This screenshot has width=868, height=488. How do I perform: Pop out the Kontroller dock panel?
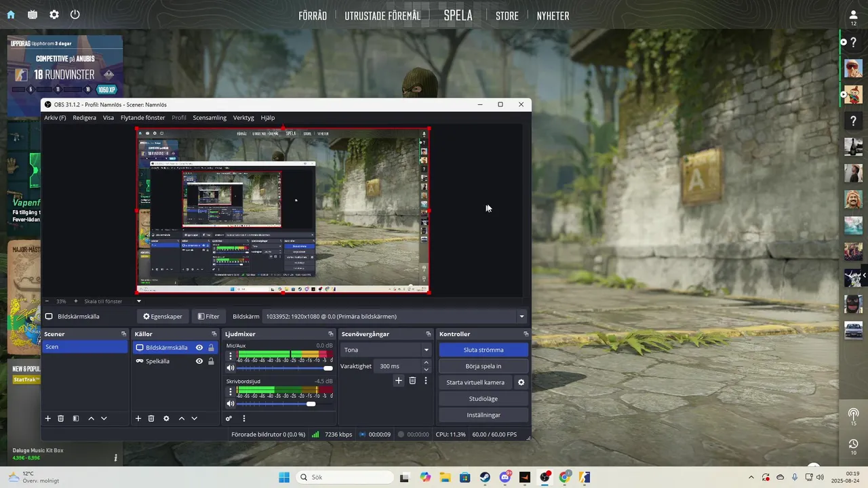526,334
